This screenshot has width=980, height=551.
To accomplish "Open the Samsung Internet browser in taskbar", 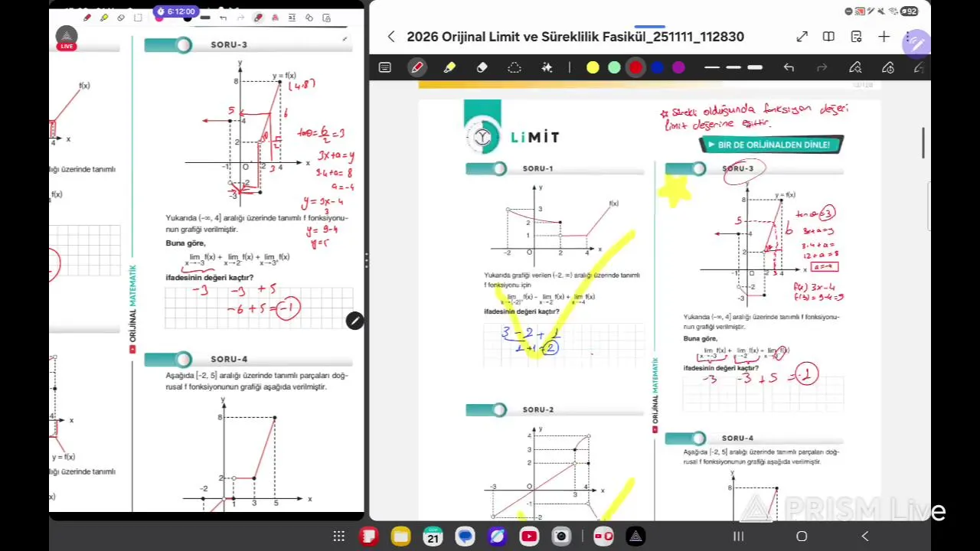I will tap(497, 536).
